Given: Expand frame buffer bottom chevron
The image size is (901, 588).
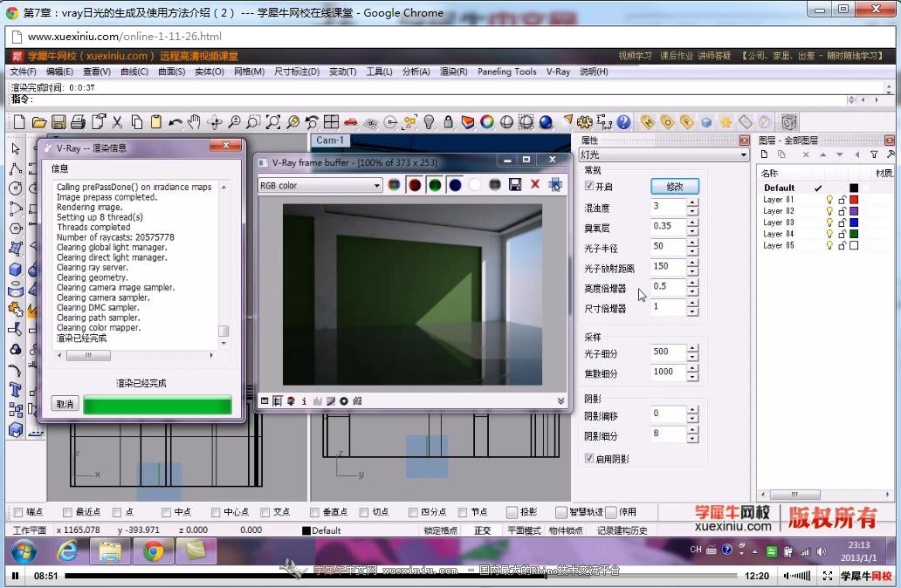Looking at the screenshot, I should pos(561,400).
